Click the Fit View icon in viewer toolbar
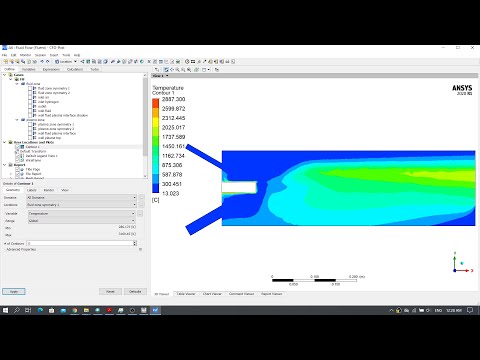The width and height of the screenshot is (480, 360). click(189, 70)
